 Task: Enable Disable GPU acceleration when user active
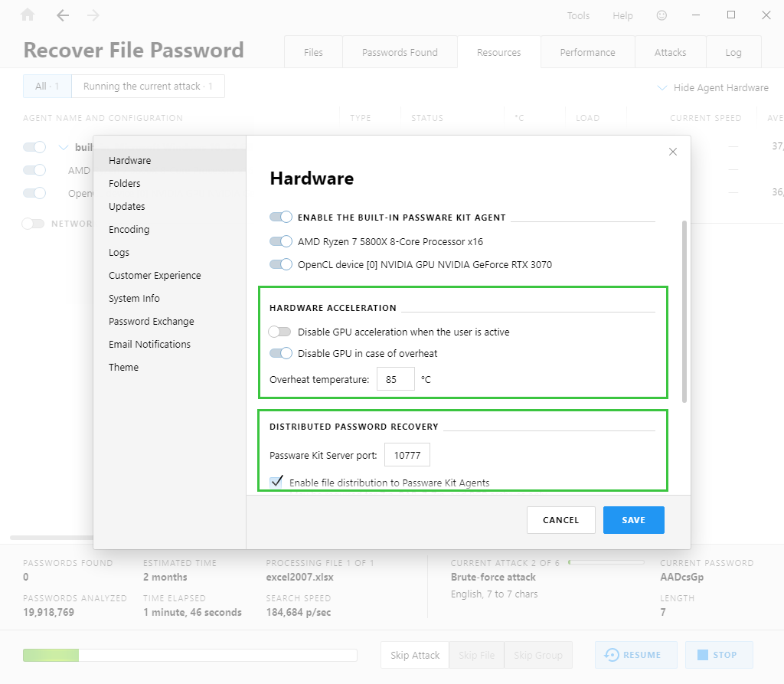(279, 332)
